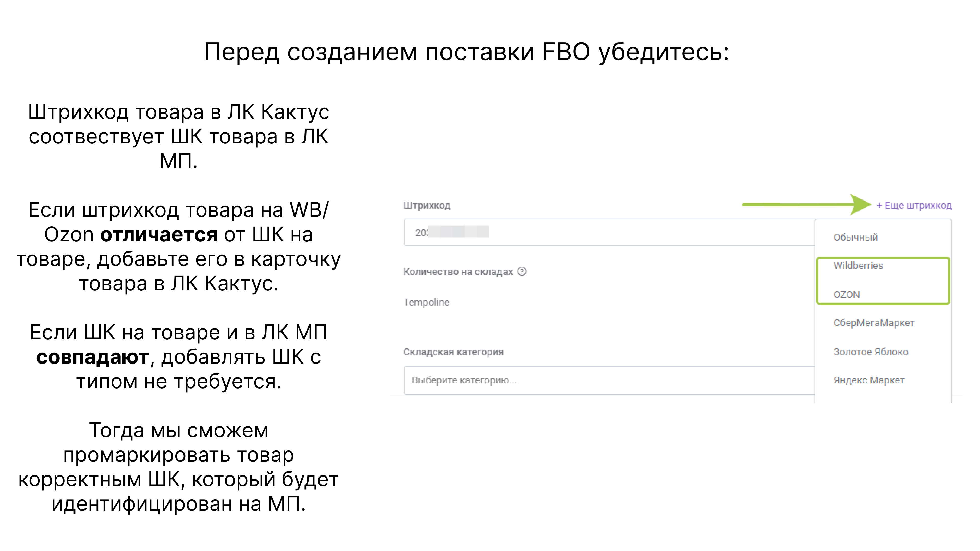Select СберМегаМаркет option
The width and height of the screenshot is (980, 551).
tap(874, 323)
